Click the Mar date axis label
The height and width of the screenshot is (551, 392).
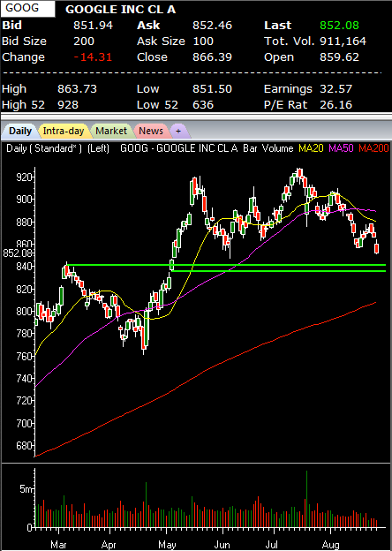click(x=58, y=545)
